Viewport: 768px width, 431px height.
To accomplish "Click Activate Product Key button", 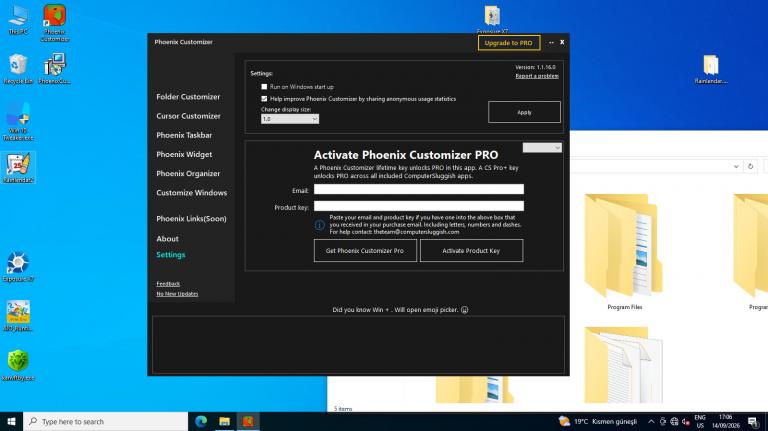I will [x=471, y=250].
